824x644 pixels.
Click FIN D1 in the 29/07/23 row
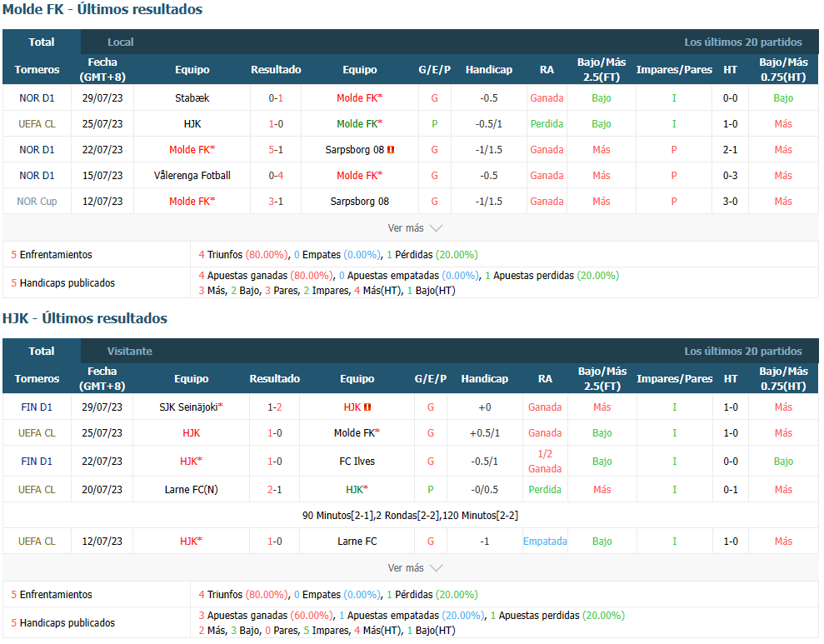point(37,407)
